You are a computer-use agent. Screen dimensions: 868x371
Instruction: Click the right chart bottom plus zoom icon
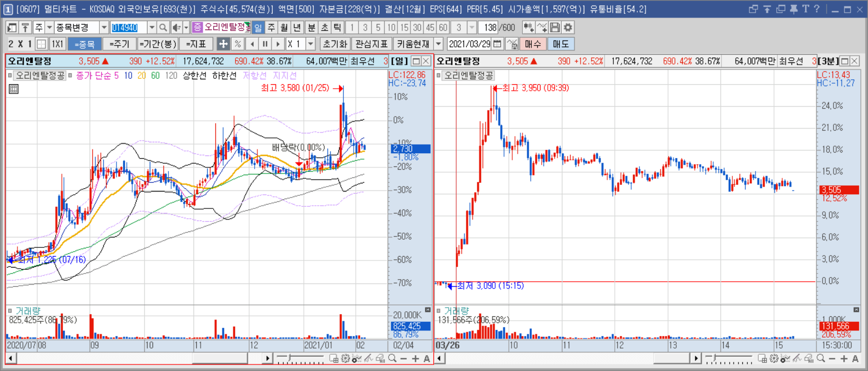click(x=844, y=358)
